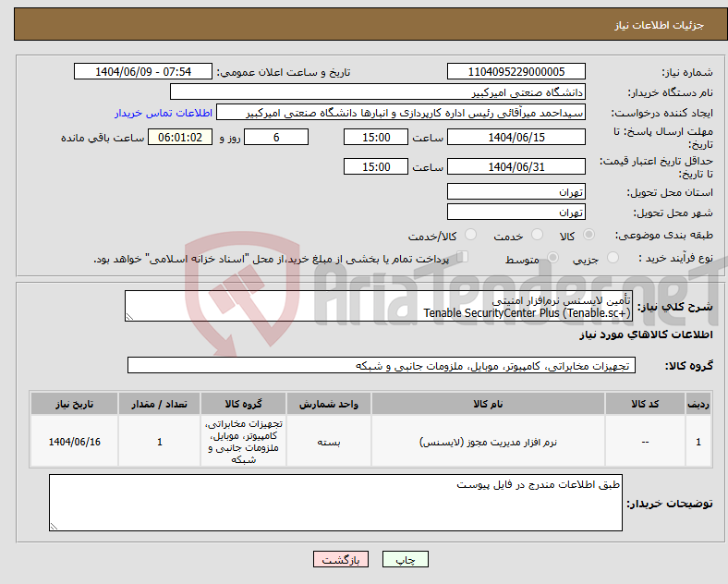
Task: Click the response deadline hour field 15:00
Action: (x=376, y=138)
